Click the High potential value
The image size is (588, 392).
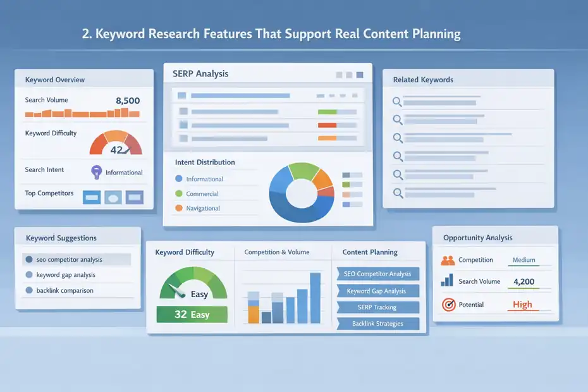pyautogui.click(x=522, y=304)
